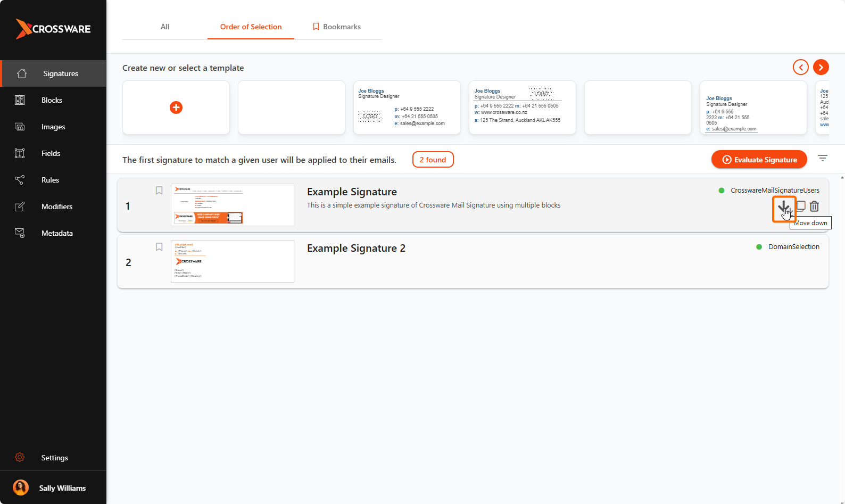Click the Move down arrow icon

coord(783,207)
